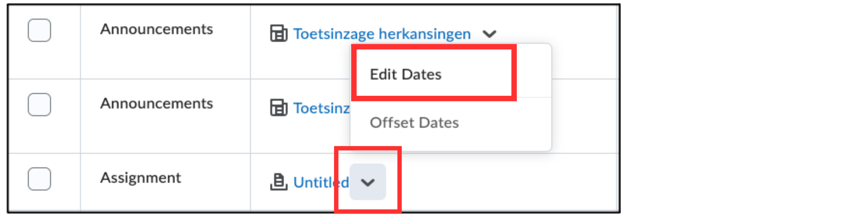Viewport: 868px width, 217px height.
Task: Click the assignment icon beside Untitled
Action: point(278,182)
